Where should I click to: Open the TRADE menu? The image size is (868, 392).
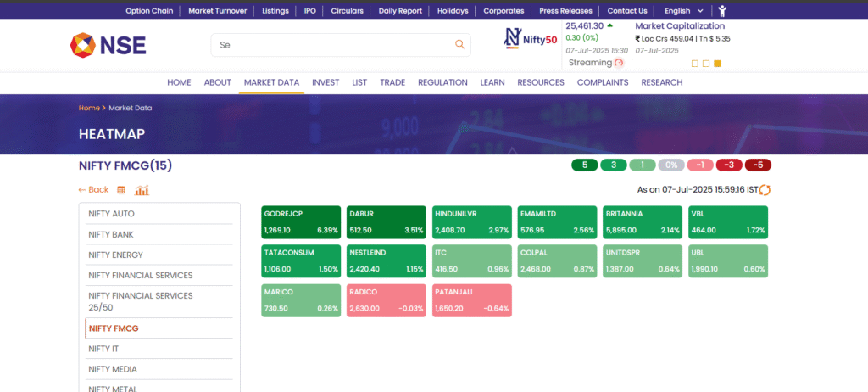coord(392,82)
